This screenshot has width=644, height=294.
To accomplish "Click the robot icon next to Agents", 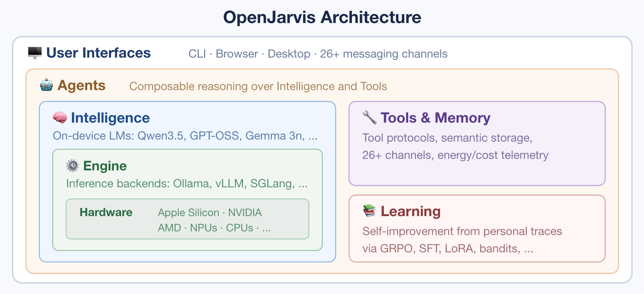I will (46, 85).
